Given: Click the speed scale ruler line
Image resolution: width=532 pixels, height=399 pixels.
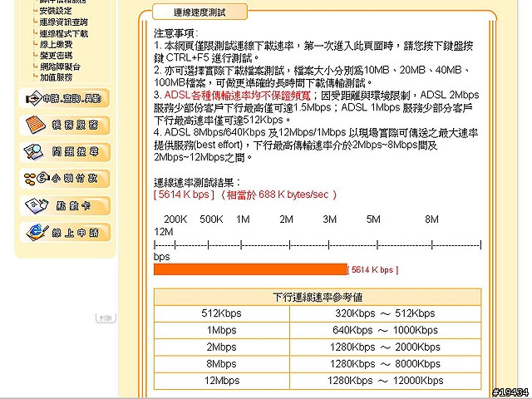Looking at the screenshot, I should coord(318,244).
